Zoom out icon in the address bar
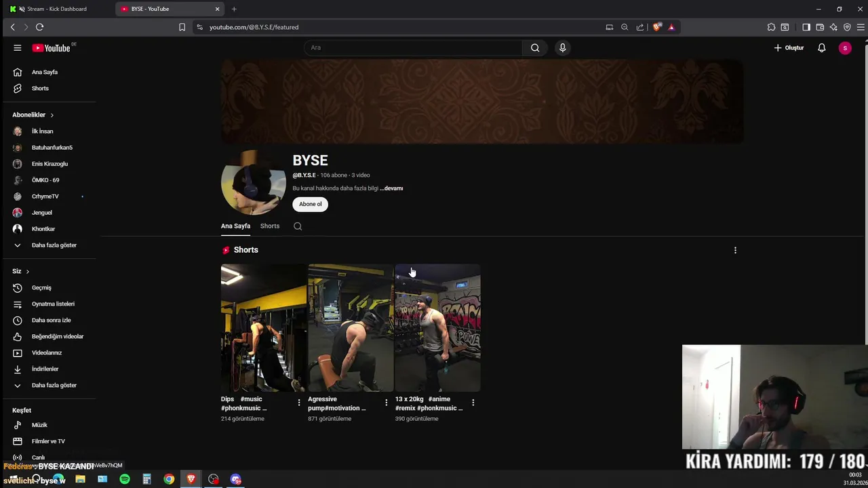The height and width of the screenshot is (488, 868). point(625,27)
